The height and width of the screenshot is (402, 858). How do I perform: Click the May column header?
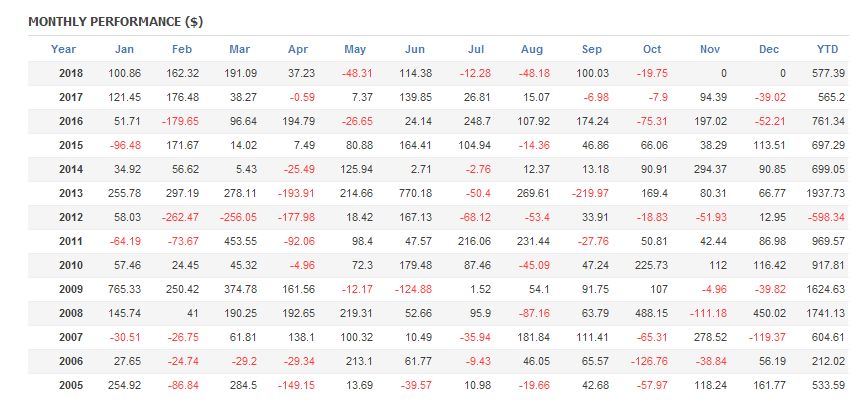(355, 49)
